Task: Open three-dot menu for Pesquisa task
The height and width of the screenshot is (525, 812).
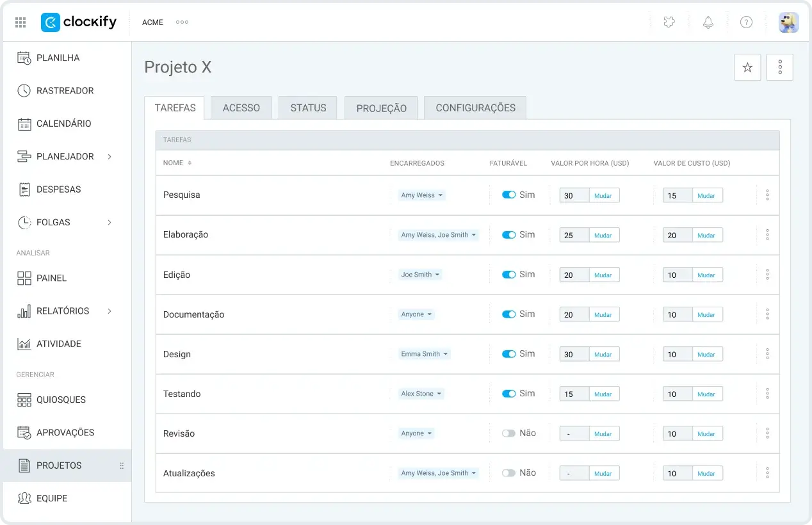Action: coord(767,195)
